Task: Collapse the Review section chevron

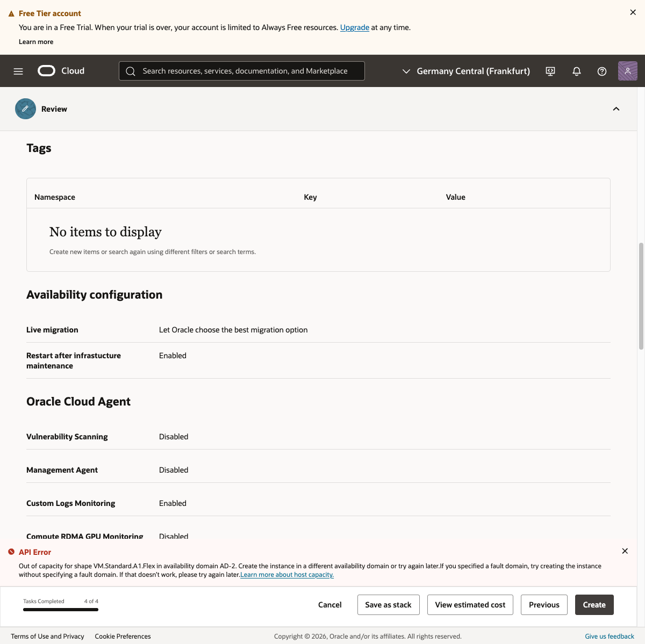Action: (616, 109)
